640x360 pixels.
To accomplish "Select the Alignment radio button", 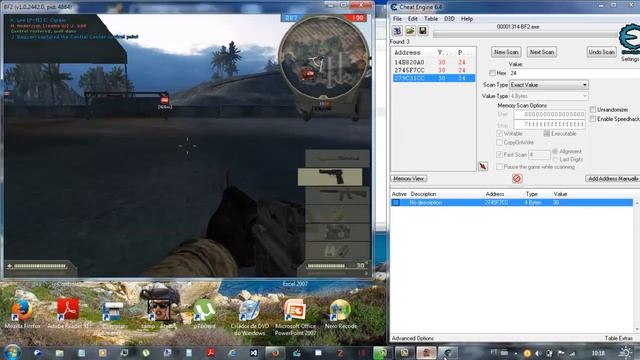I will click(555, 151).
